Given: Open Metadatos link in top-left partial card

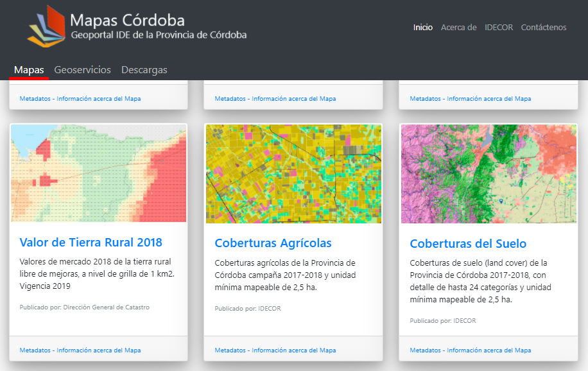Looking at the screenshot, I should pyautogui.click(x=80, y=99).
